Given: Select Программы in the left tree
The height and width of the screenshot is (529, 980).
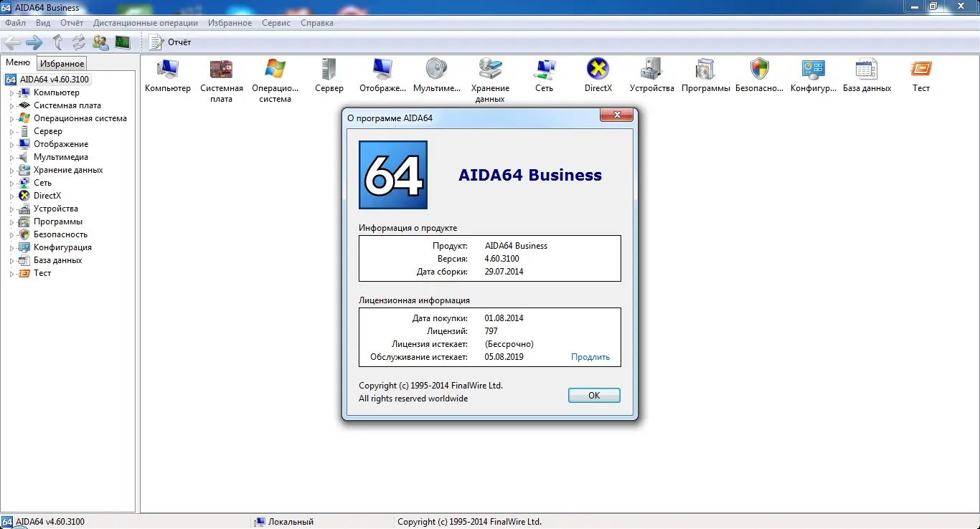Looking at the screenshot, I should point(58,221).
